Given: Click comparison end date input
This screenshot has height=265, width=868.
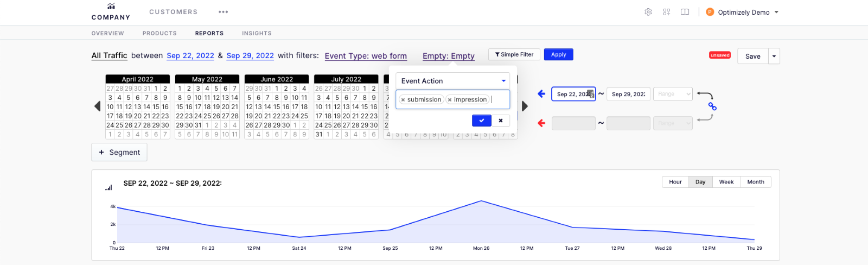Looking at the screenshot, I should (x=628, y=123).
